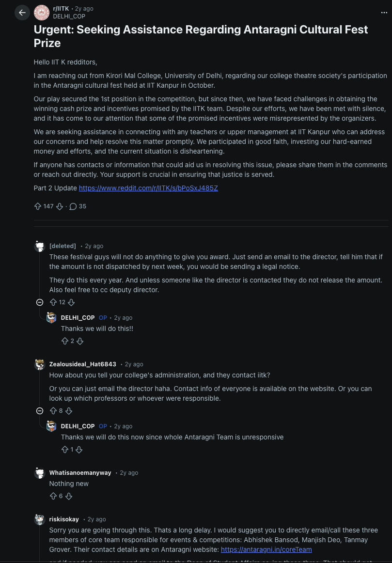This screenshot has width=392, height=563.
Task: Upvote the main post with 147 votes
Action: coord(38,206)
